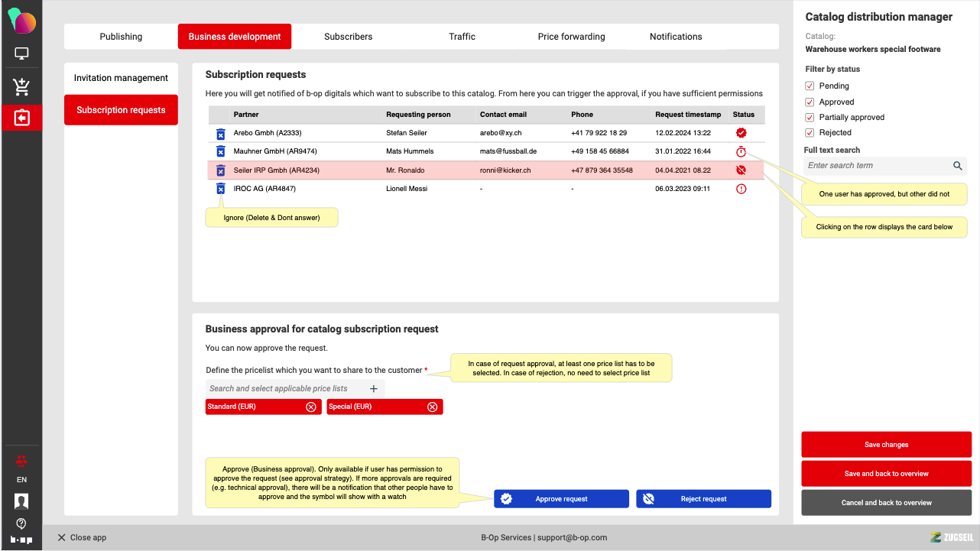Toggle the Partially approved filter checkbox

810,118
